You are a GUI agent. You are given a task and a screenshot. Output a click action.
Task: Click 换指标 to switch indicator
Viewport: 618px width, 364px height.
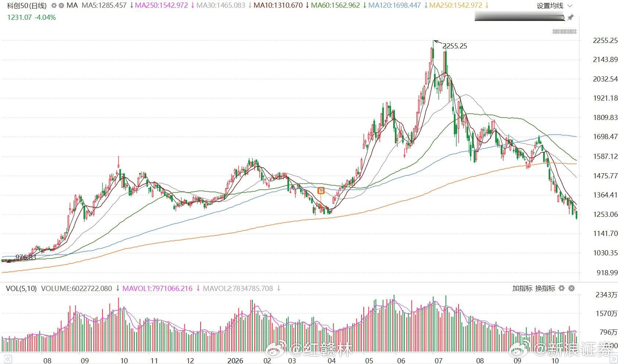pyautogui.click(x=545, y=288)
